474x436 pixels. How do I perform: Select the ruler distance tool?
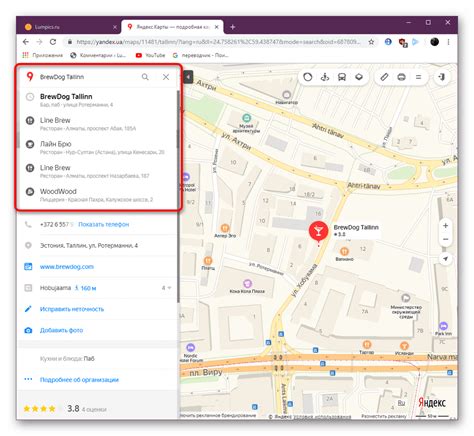click(384, 77)
